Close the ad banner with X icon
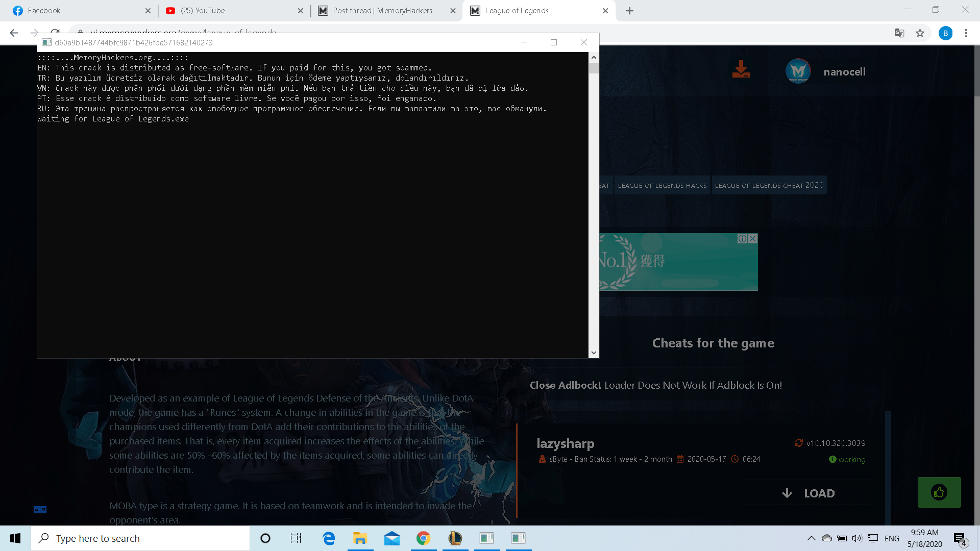Image resolution: width=980 pixels, height=551 pixels. 752,239
